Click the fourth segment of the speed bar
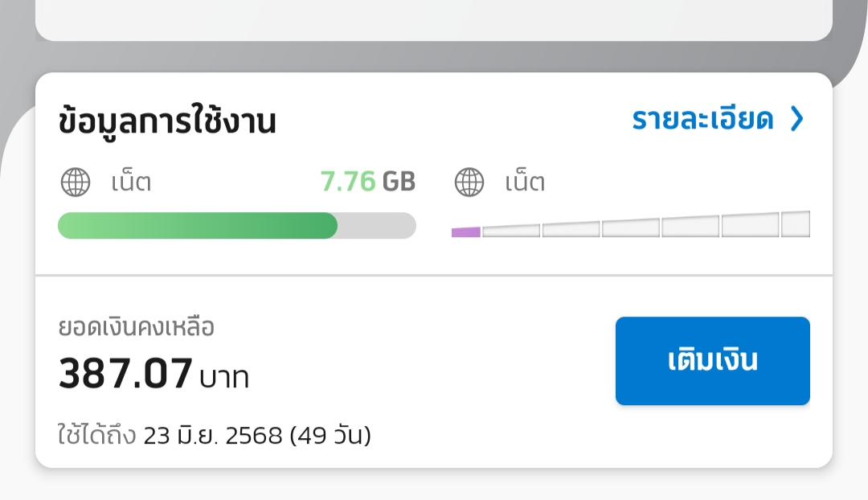 point(631,227)
